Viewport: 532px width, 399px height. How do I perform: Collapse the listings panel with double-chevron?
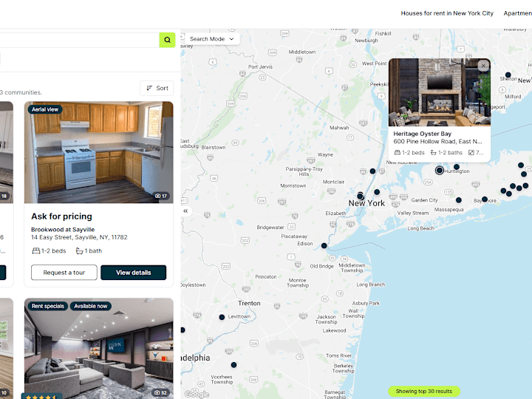pyautogui.click(x=185, y=211)
